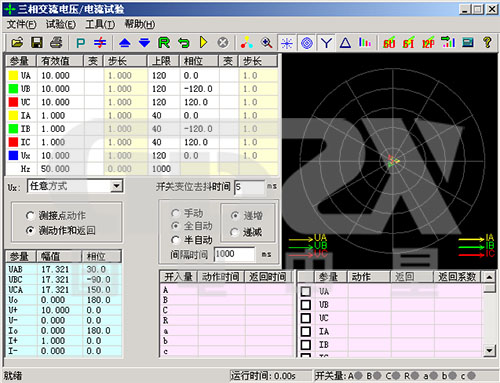The width and height of the screenshot is (500, 383).
Task: Select the delta triangle connection icon
Action: [345, 43]
